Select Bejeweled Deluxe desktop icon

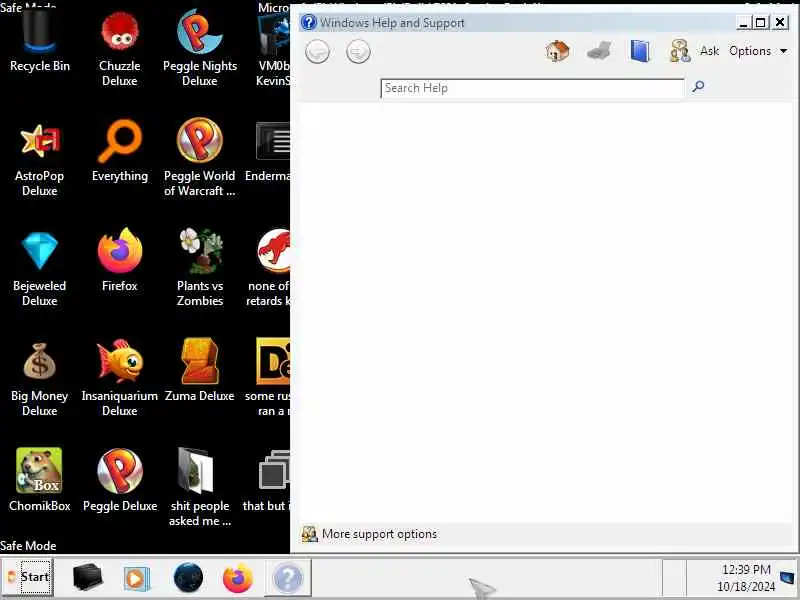[39, 268]
